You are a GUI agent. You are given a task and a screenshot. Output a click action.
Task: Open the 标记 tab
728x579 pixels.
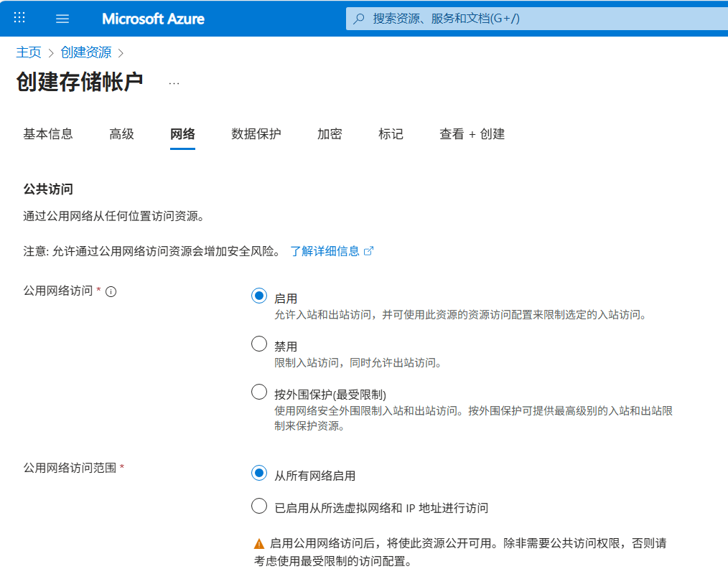pos(391,134)
